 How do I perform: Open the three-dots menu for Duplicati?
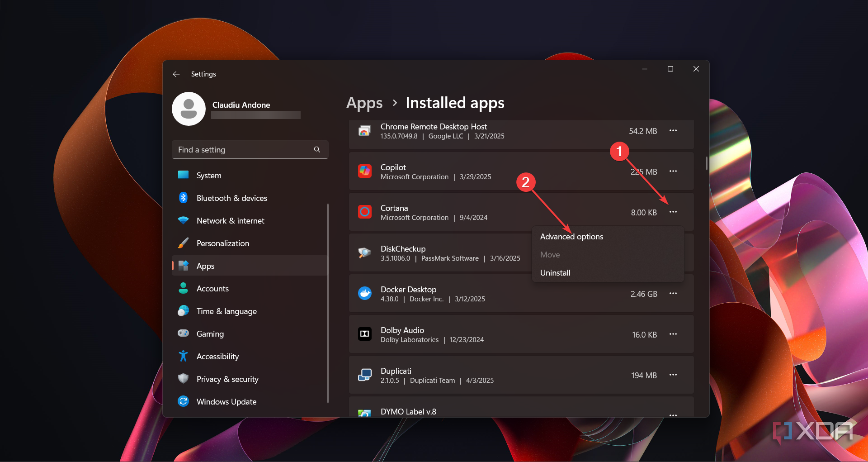tap(673, 375)
